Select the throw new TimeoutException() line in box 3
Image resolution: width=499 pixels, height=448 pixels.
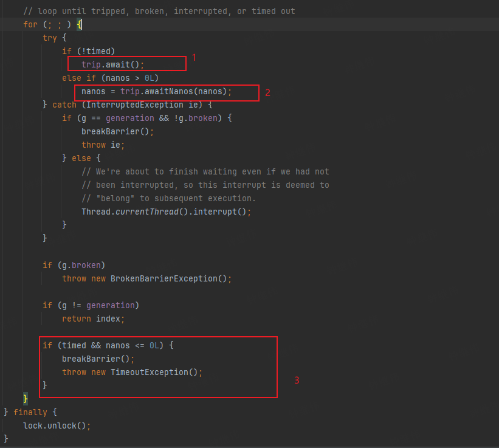tap(131, 372)
